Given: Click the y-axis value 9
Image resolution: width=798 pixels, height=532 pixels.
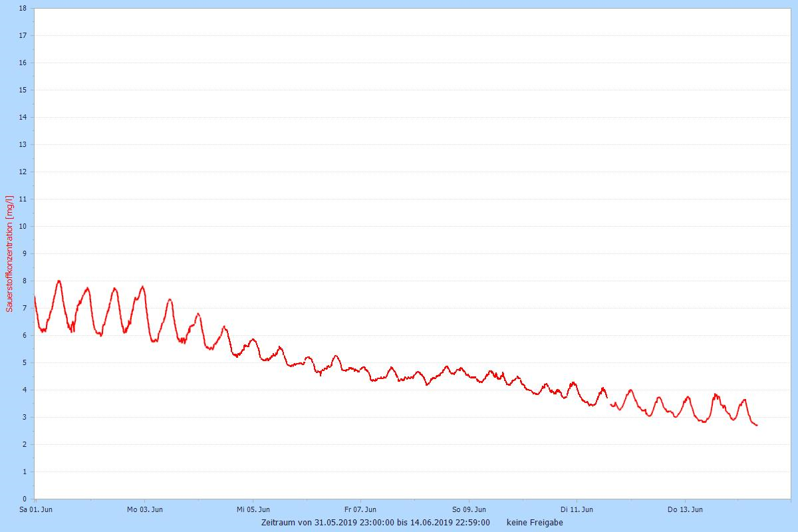Looking at the screenshot, I should pos(25,253).
